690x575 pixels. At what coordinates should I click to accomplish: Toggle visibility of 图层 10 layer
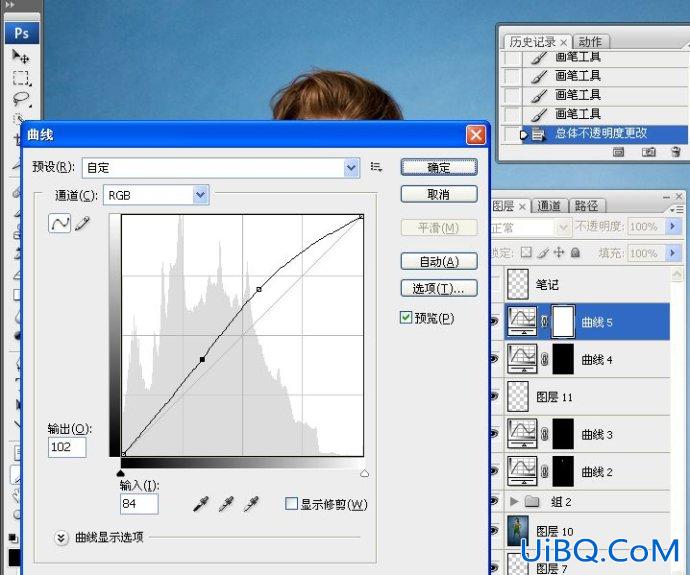[494, 531]
